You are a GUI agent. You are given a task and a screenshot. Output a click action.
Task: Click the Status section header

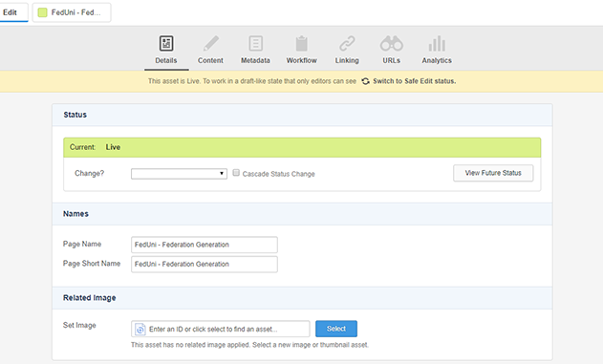(302, 115)
